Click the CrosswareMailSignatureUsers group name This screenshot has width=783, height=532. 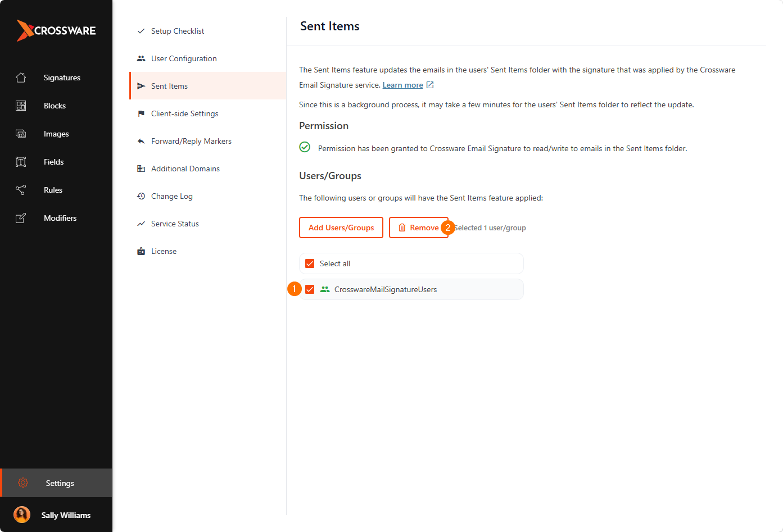[x=386, y=289]
